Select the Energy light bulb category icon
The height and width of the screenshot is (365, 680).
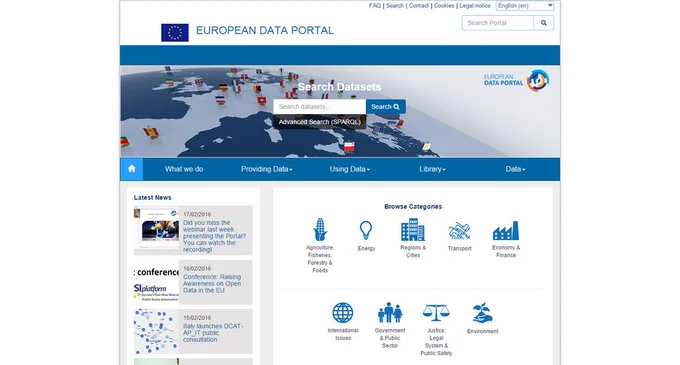point(366,230)
